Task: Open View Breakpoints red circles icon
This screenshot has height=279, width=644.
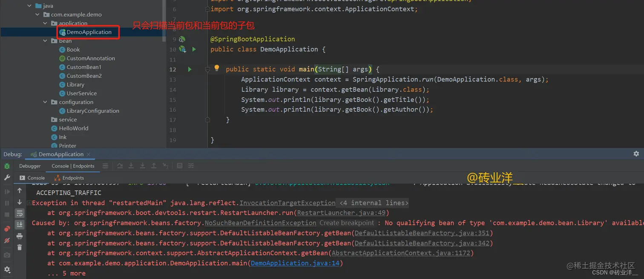Action: [x=7, y=229]
